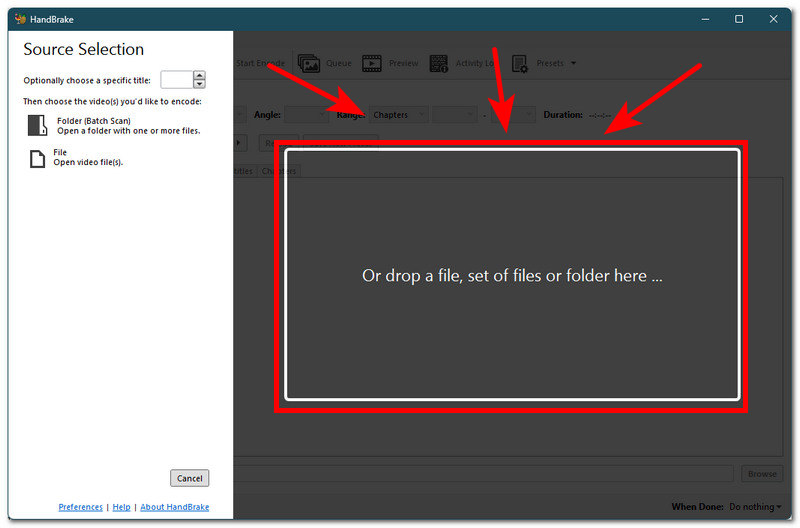Click the HandBrake app icon in title bar

(19, 19)
